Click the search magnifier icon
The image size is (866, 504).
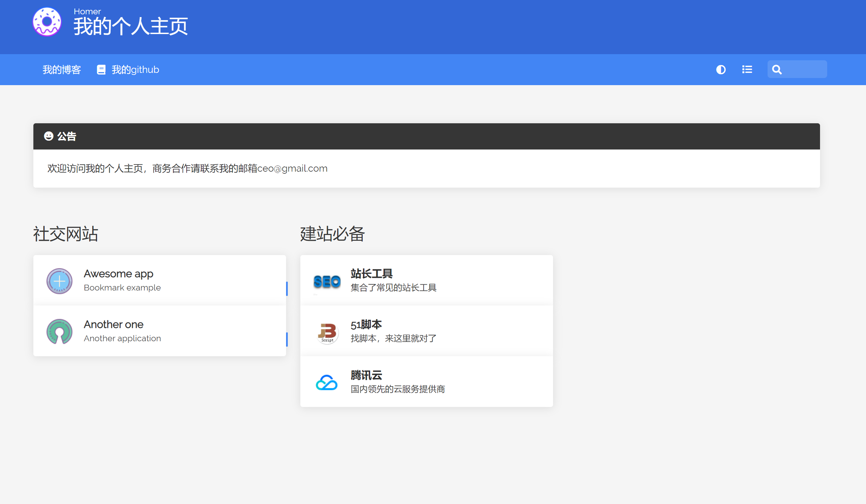point(777,69)
